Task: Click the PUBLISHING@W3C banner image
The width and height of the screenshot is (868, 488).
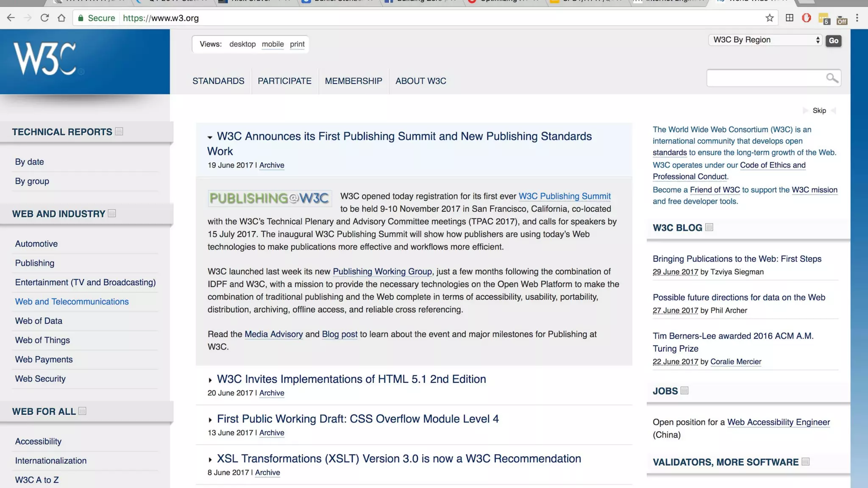Action: (270, 198)
